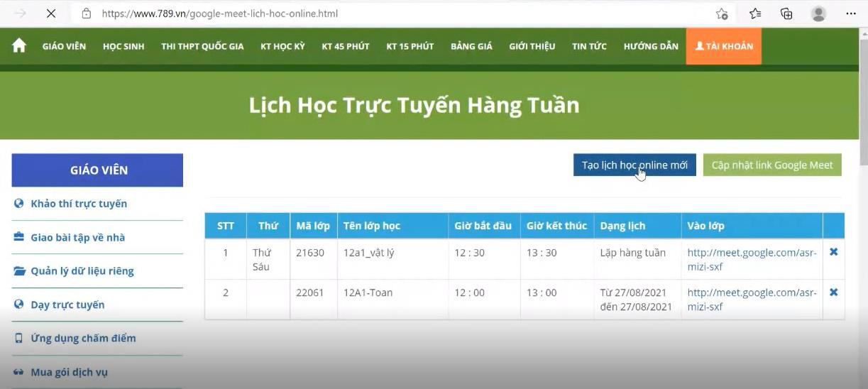Viewport: 868px width, 389px height.
Task: Open the browser profile avatar
Action: [x=818, y=13]
